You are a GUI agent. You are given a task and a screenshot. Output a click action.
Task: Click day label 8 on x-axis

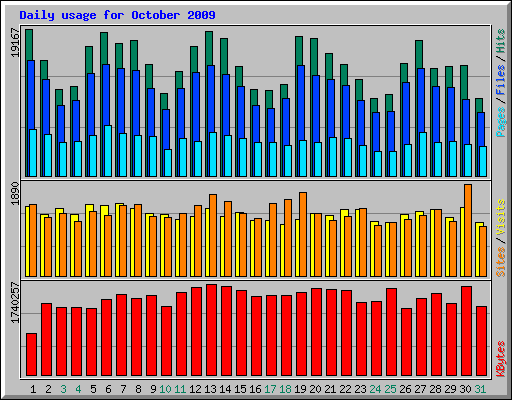point(138,389)
